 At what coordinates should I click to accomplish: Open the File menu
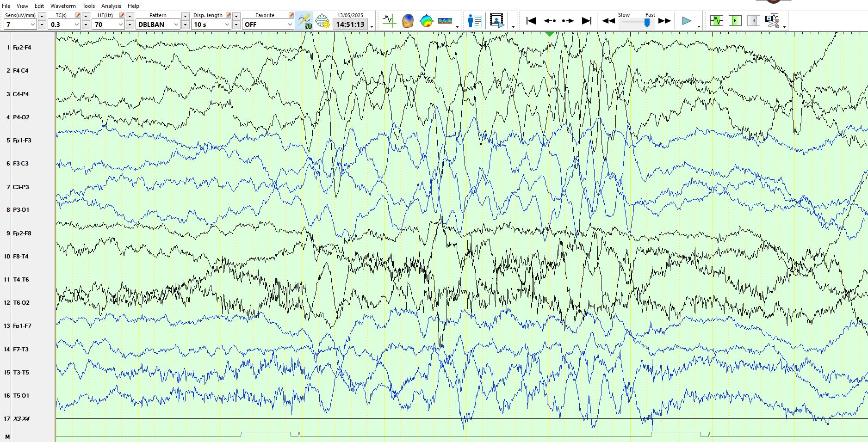coord(6,6)
